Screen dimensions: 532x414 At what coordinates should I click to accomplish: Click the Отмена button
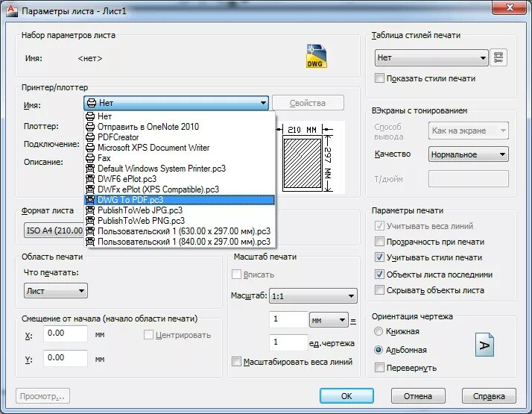click(x=418, y=396)
